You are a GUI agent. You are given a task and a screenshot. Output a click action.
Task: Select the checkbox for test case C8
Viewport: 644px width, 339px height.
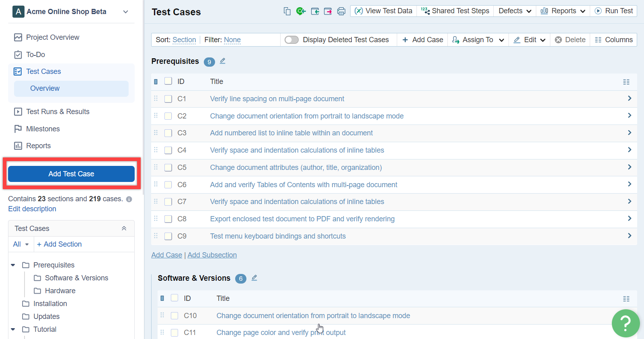point(168,219)
